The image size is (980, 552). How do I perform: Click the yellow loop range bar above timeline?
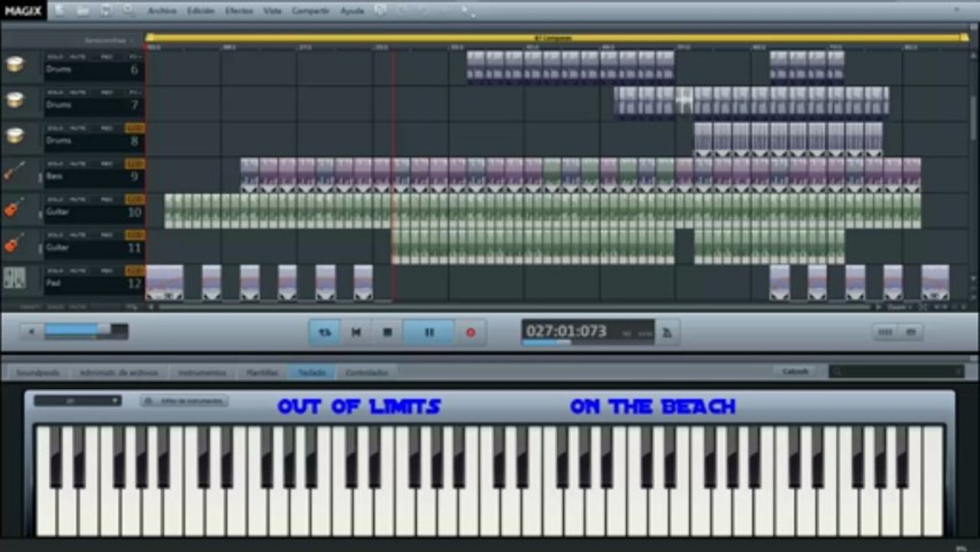pos(557,38)
